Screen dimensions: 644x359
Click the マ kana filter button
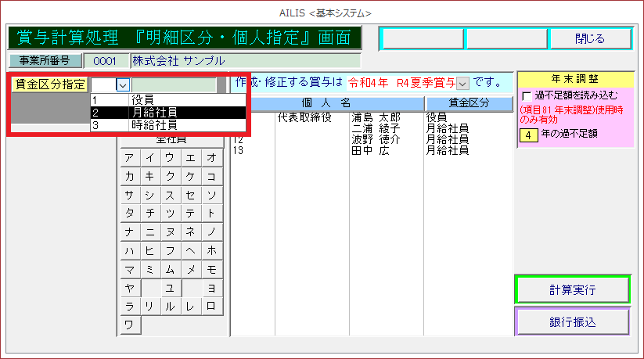(128, 268)
